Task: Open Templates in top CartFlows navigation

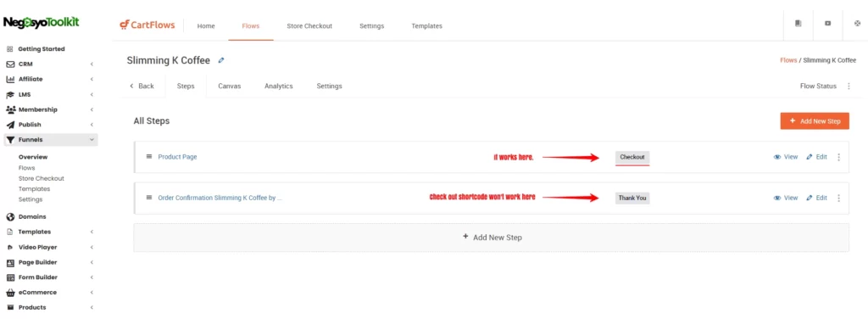Action: 427,26
